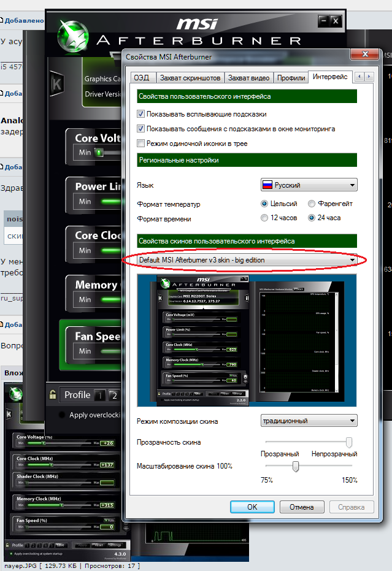Open the skin composition mode dropdown
The height and width of the screenshot is (571, 392).
click(309, 421)
